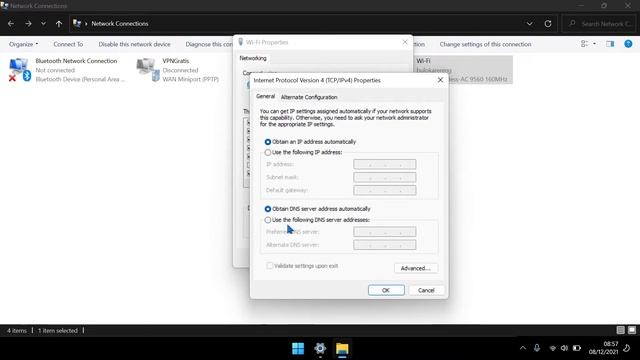The height and width of the screenshot is (360, 640).
Task: Open Settings from the taskbar
Action: (320, 349)
